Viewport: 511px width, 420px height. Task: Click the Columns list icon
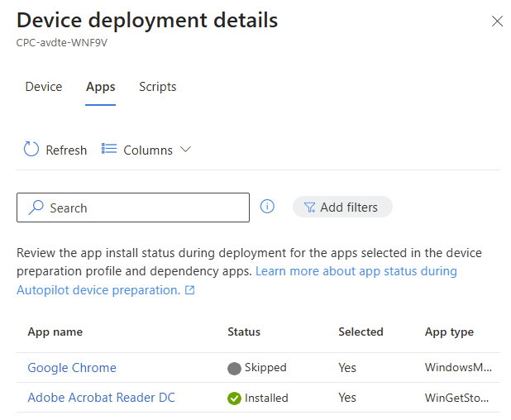pos(109,150)
